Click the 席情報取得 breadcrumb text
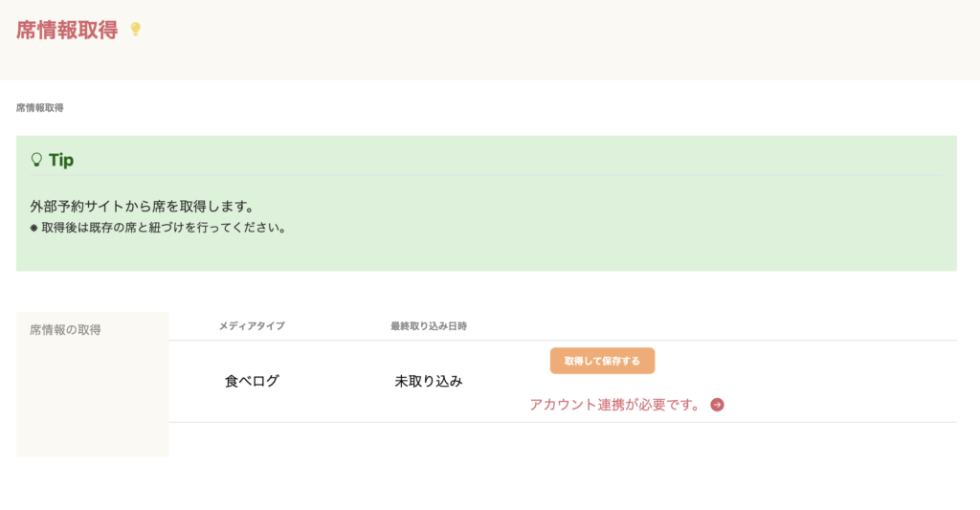 tap(40, 108)
